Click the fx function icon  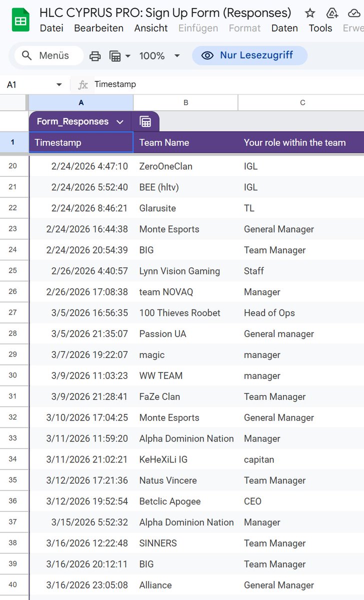pyautogui.click(x=83, y=84)
